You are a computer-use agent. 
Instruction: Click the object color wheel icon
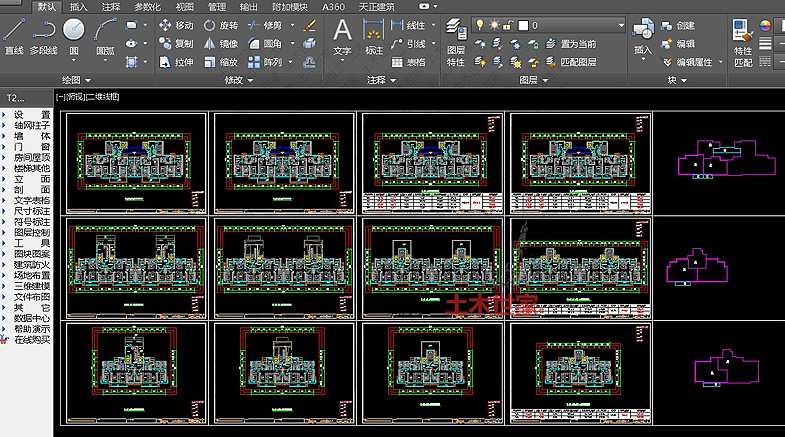pos(765,25)
